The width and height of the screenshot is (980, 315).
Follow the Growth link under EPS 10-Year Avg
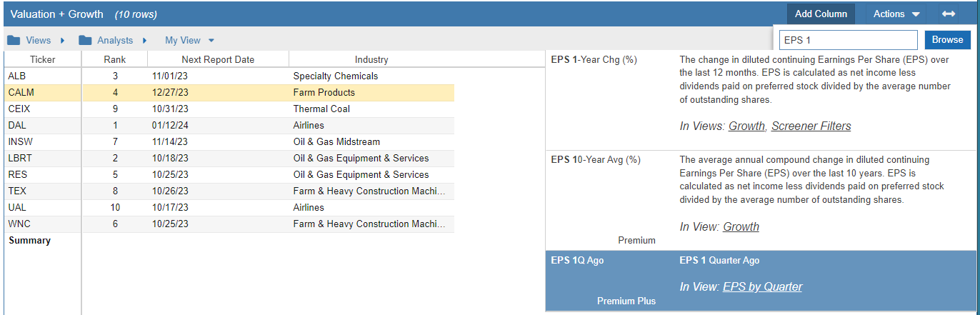click(741, 226)
